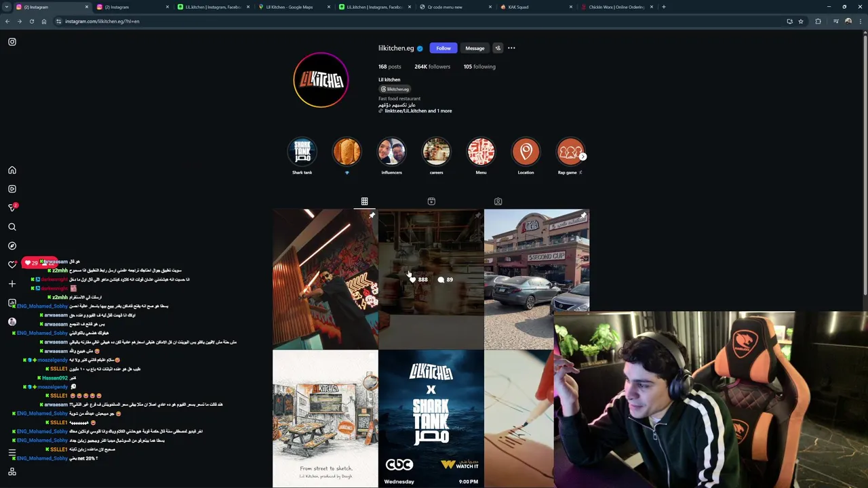This screenshot has width=868, height=488.
Task: Switch to the Tagged tab
Action: (x=498, y=201)
